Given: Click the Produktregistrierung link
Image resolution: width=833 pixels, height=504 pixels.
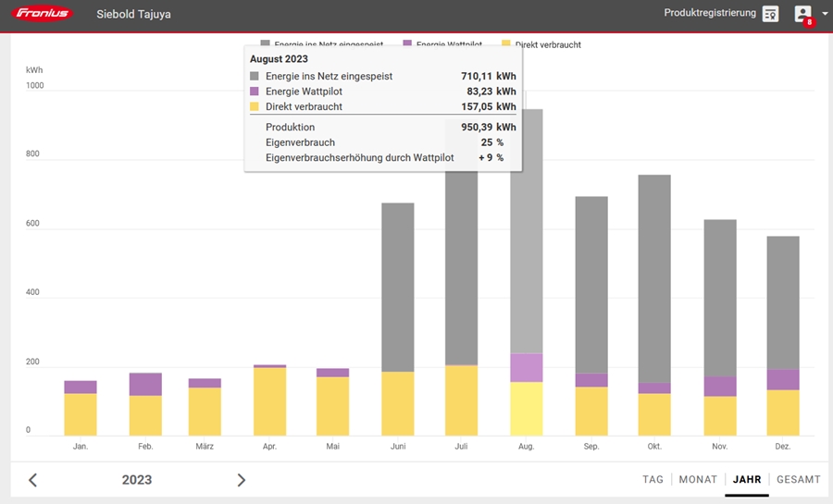Looking at the screenshot, I should click(710, 13).
